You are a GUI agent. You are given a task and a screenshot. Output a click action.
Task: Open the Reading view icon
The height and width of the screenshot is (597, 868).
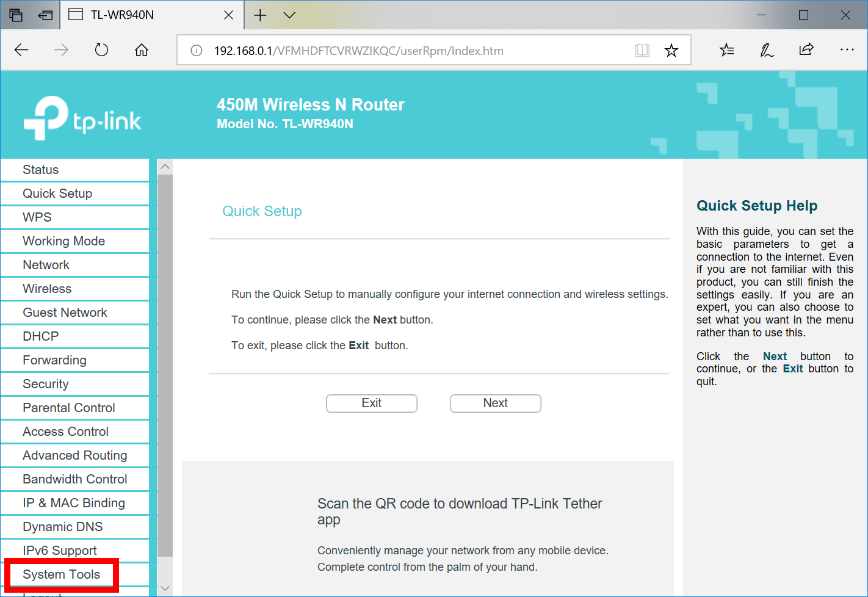642,51
